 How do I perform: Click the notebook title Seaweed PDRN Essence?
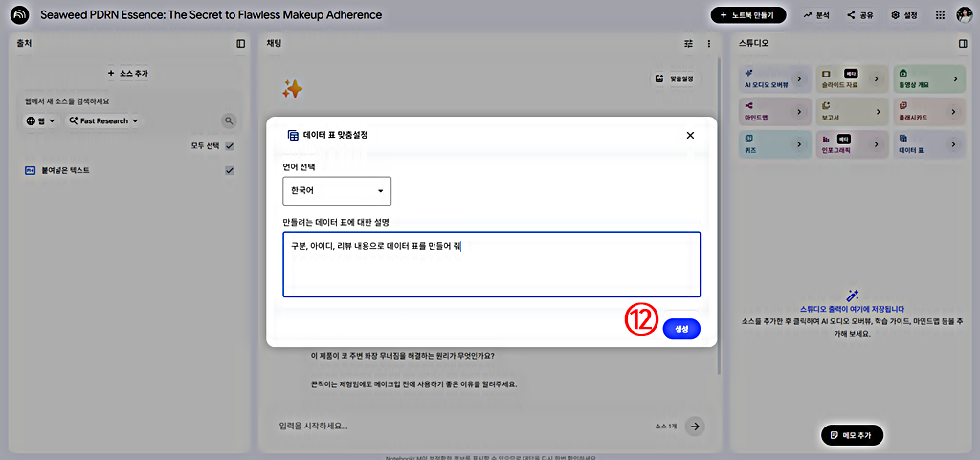pyautogui.click(x=212, y=15)
